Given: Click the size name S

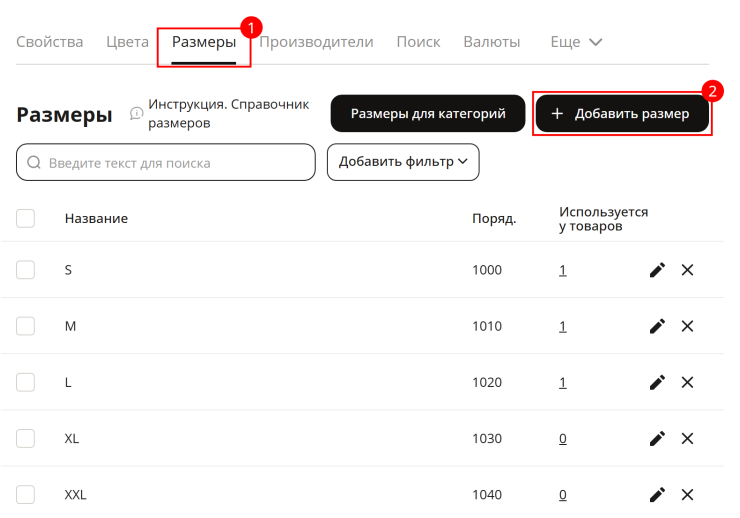Looking at the screenshot, I should click(x=68, y=270).
